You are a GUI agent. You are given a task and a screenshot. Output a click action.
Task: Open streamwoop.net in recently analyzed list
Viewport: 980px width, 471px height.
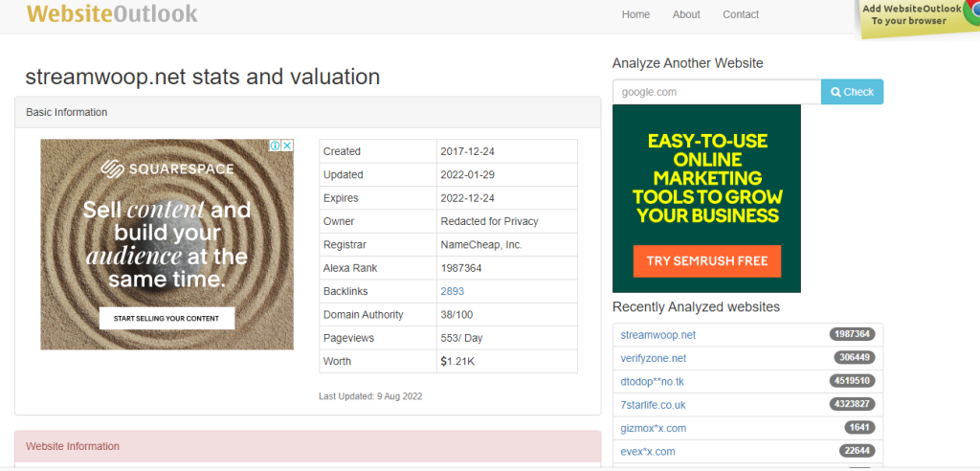click(x=658, y=335)
